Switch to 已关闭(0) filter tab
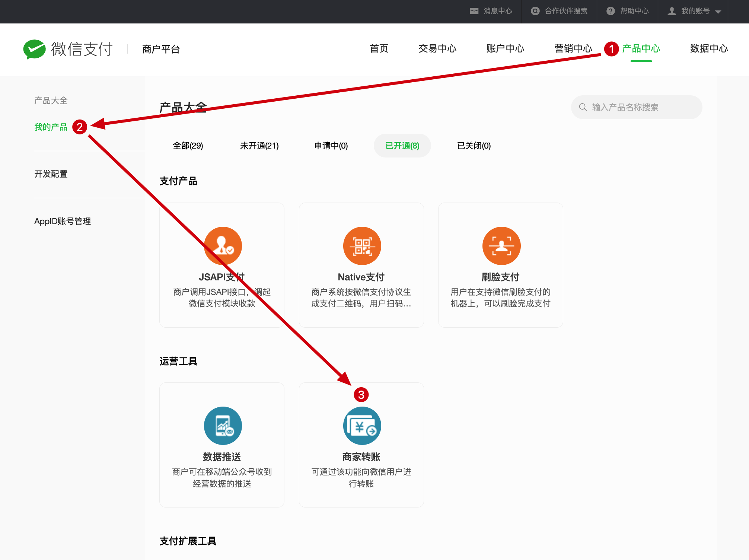 pyautogui.click(x=474, y=146)
